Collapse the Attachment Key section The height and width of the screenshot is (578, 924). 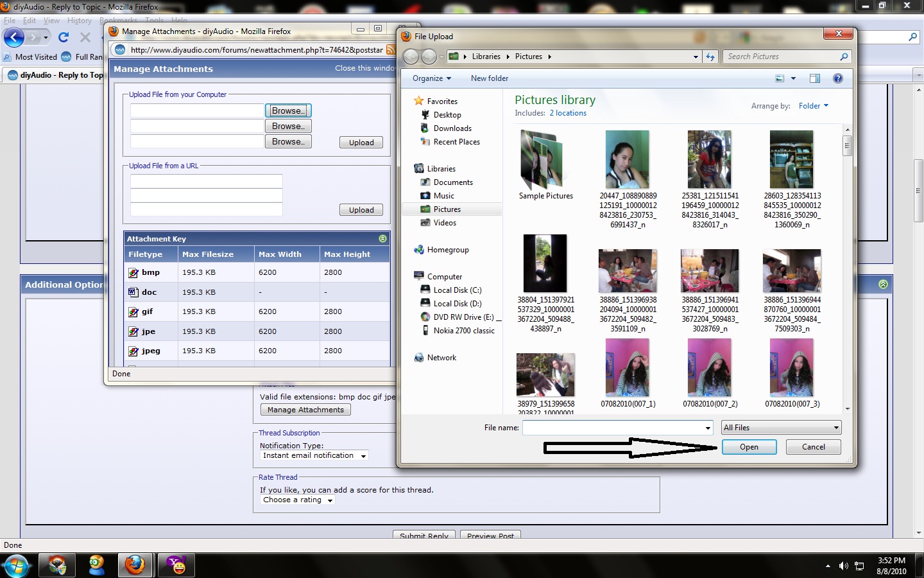tap(383, 238)
